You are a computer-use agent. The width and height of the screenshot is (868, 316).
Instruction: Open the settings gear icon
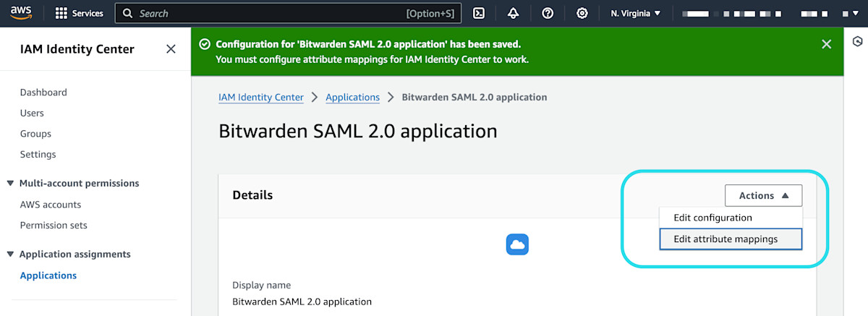click(x=582, y=13)
